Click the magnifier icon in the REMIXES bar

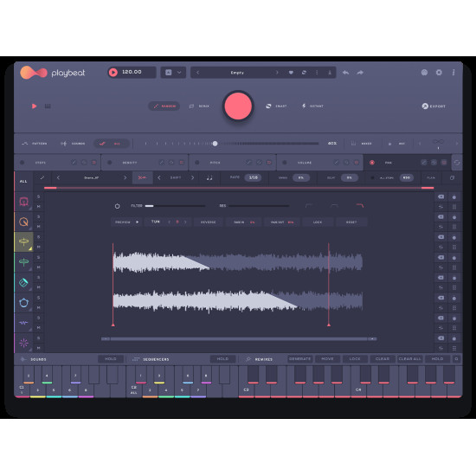tap(456, 359)
